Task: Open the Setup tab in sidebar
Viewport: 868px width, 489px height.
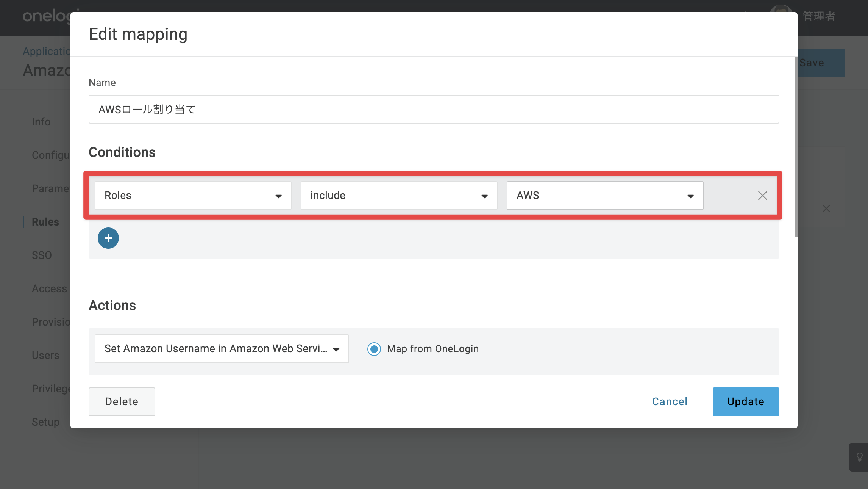Action: point(45,422)
